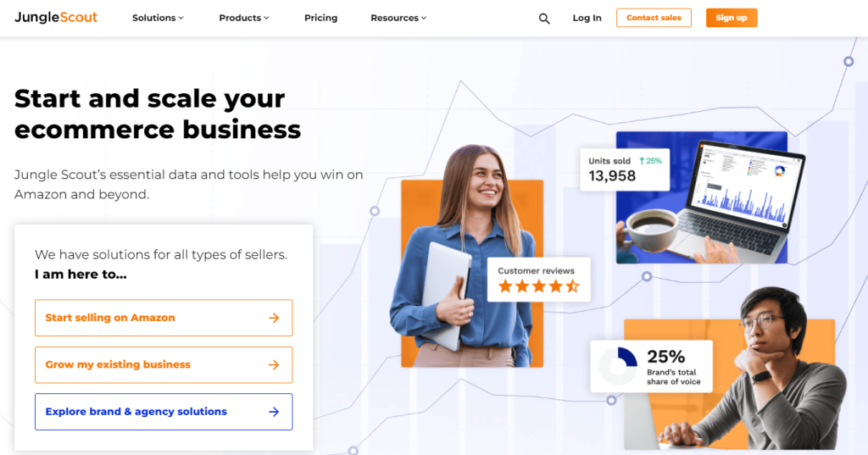The width and height of the screenshot is (868, 455).
Task: Click the orange Sign up button
Action: [x=732, y=18]
